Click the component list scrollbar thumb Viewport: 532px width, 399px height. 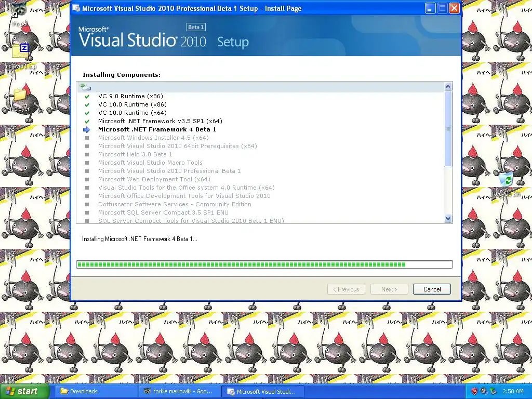(x=448, y=129)
